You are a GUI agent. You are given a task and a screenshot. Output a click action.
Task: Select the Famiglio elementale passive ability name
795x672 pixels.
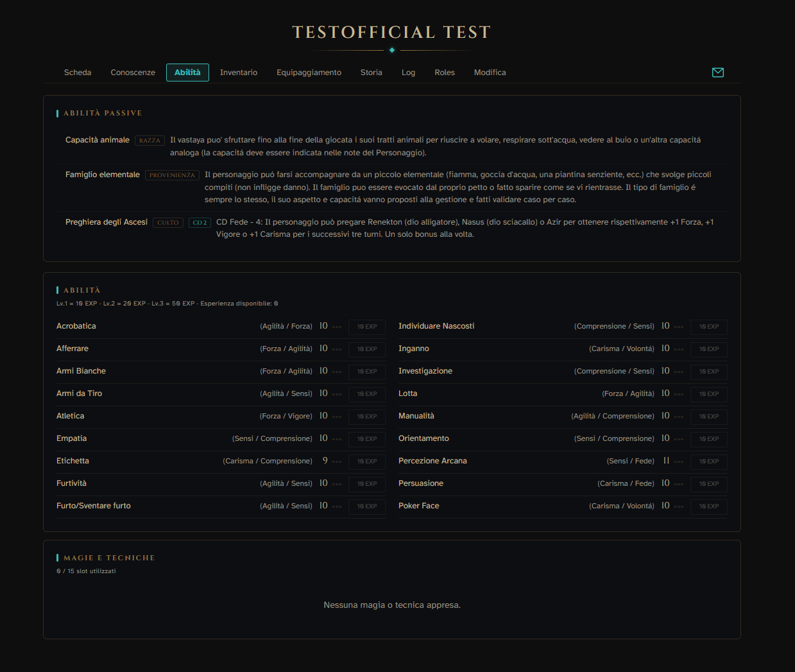pos(103,175)
